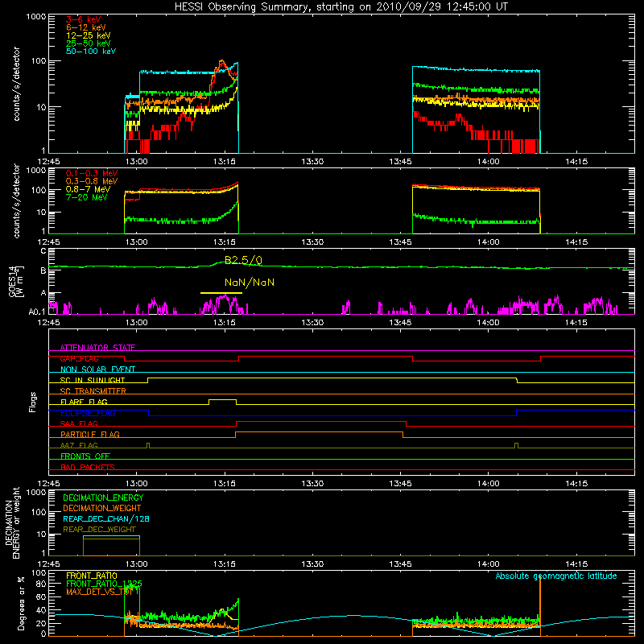This screenshot has width=644, height=644.
Task: Click the REAR_DEC_CHAN/128 legend label
Action: 106,519
